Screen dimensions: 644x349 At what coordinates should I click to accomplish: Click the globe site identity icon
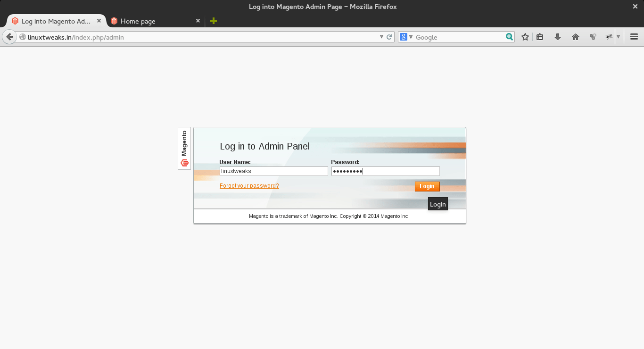pos(23,37)
